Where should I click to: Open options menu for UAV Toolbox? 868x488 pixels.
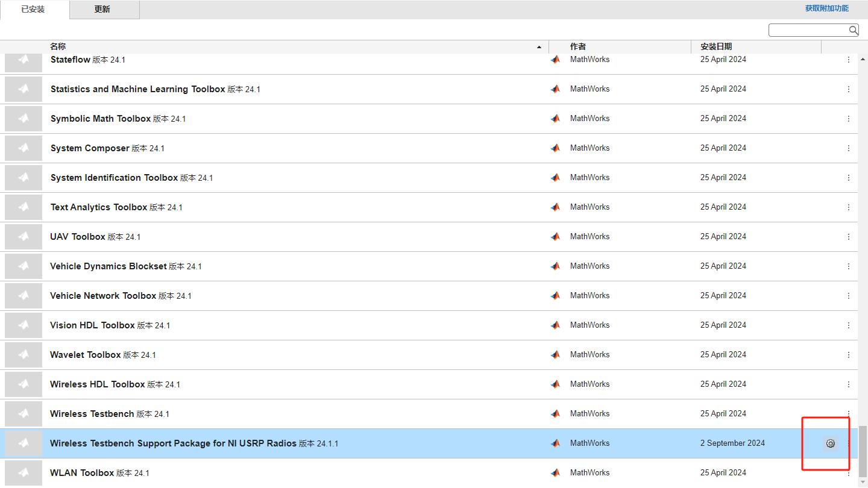pos(849,237)
